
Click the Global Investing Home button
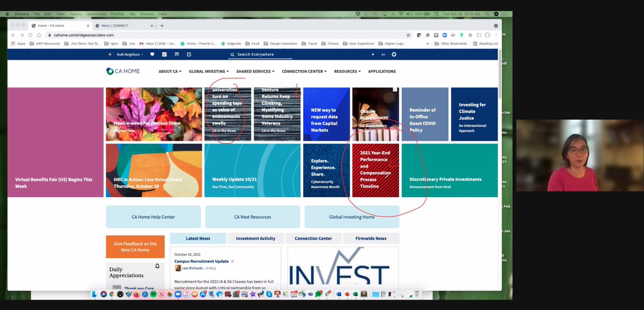click(x=352, y=217)
